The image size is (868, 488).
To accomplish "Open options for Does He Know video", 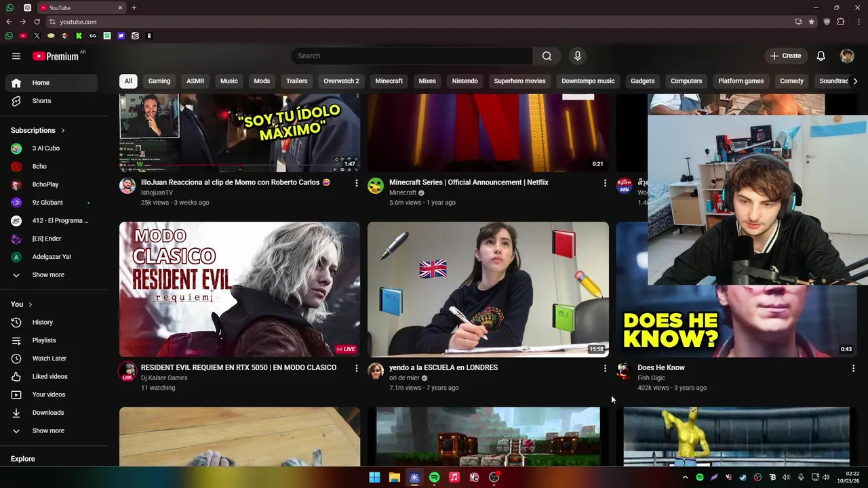I will (x=853, y=368).
